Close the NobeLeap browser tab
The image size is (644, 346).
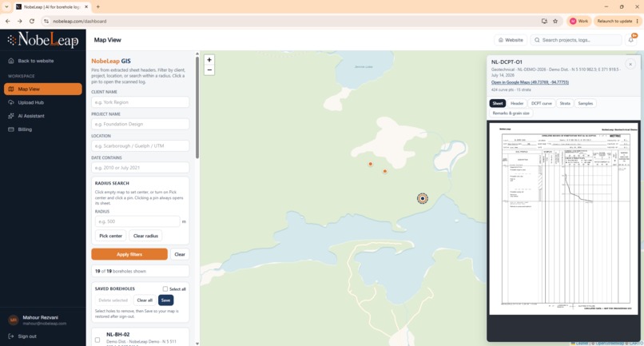[x=86, y=7]
